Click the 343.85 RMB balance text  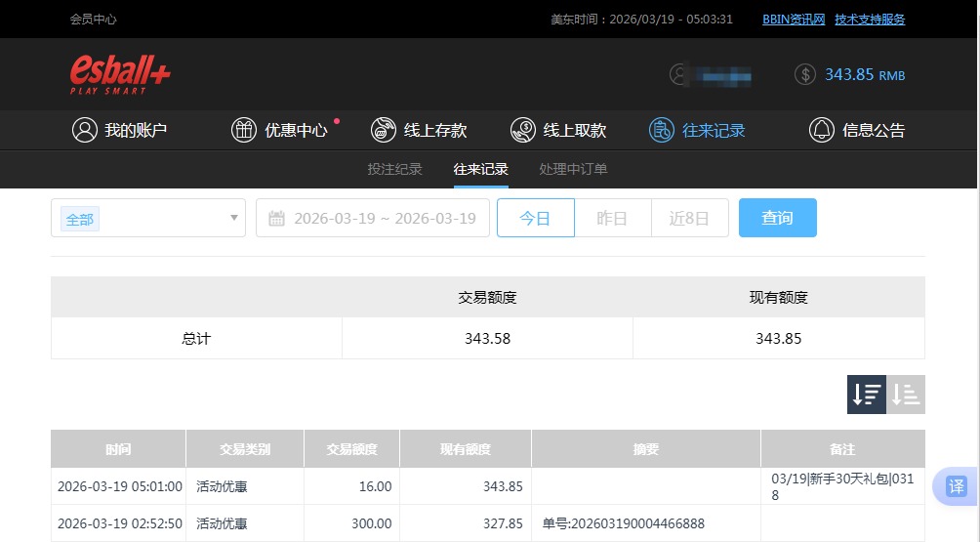[865, 75]
